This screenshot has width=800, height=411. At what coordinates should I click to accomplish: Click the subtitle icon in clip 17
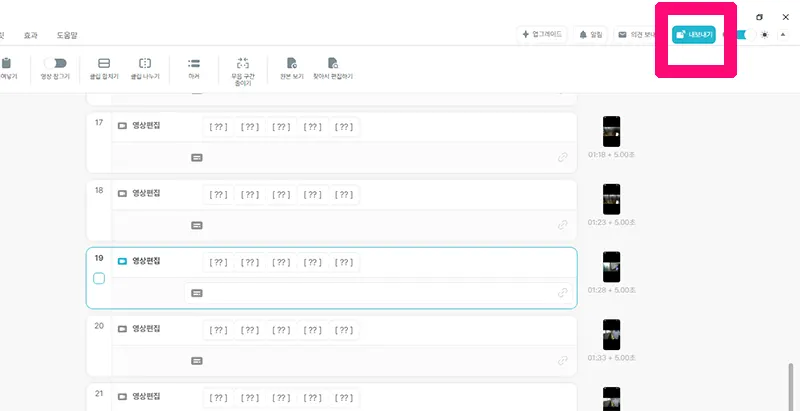[x=197, y=158]
